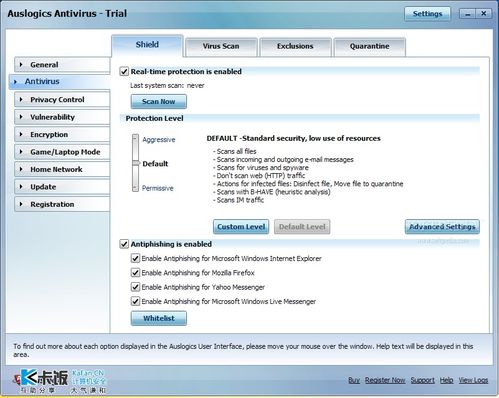The image size is (499, 398).
Task: Open Advanced Settings
Action: [x=442, y=227]
